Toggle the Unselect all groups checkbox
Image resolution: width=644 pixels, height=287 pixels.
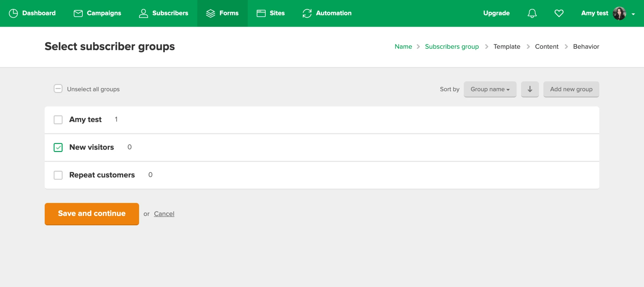click(x=58, y=89)
